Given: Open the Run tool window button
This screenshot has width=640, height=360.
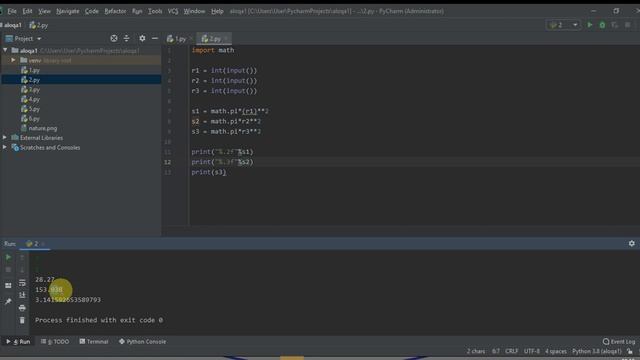Looking at the screenshot, I should tap(18, 342).
